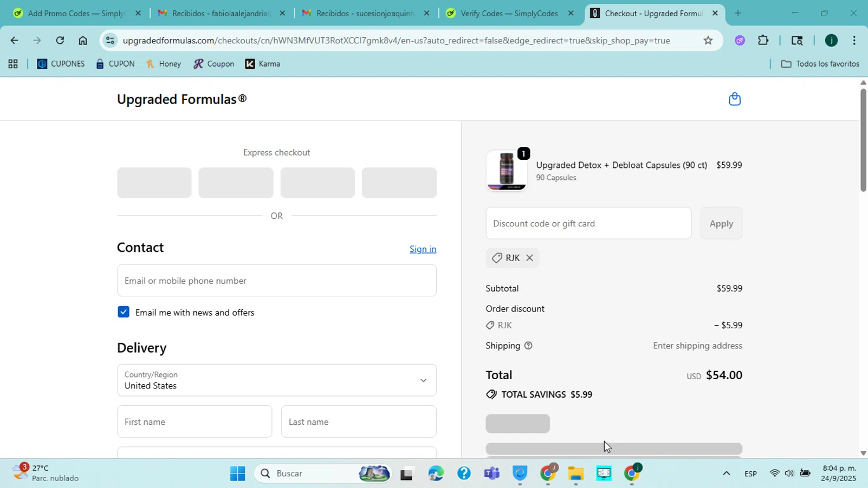
Task: Open the Chrome three-dot menu
Action: 854,41
